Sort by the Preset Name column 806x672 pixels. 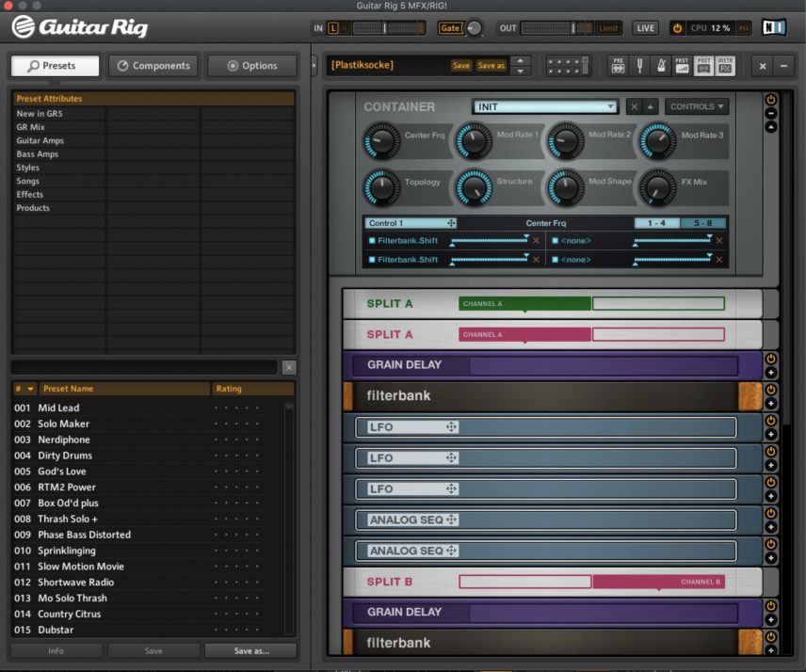pyautogui.click(x=123, y=389)
